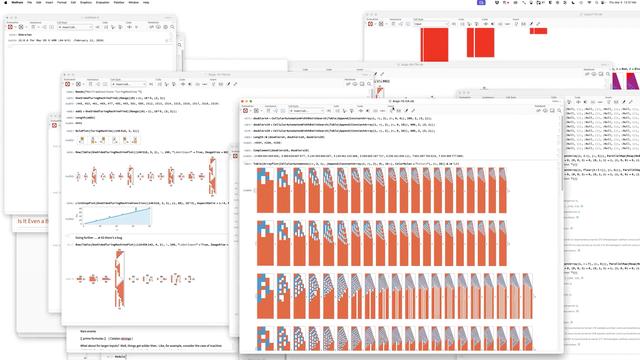The image size is (640, 360).
Task: Click the search magnifier in front notebook toolbar
Action: pyautogui.click(x=559, y=111)
